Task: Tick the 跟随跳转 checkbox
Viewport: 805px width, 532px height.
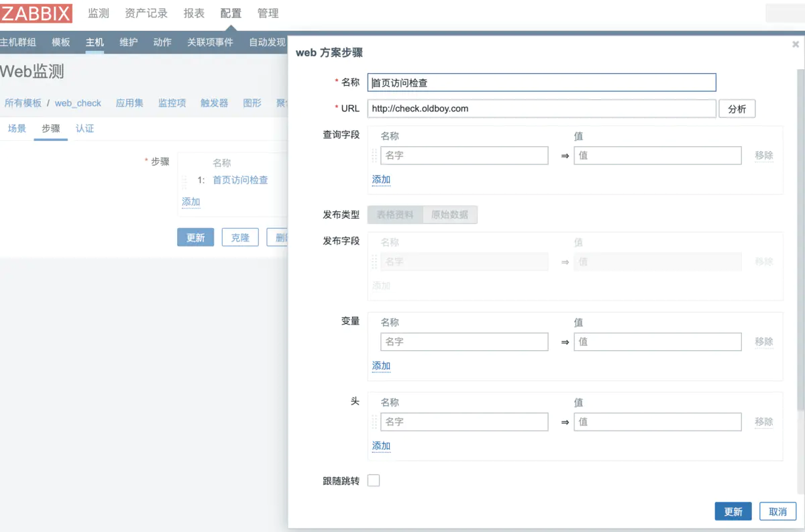Action: click(x=374, y=480)
